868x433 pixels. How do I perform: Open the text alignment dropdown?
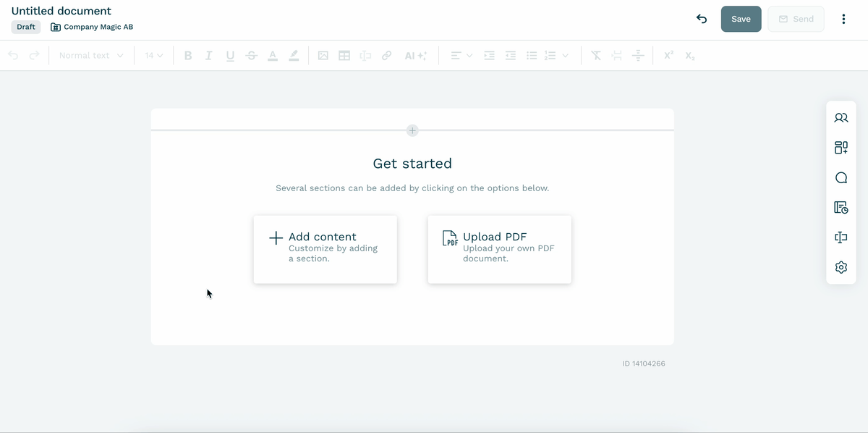pos(461,55)
